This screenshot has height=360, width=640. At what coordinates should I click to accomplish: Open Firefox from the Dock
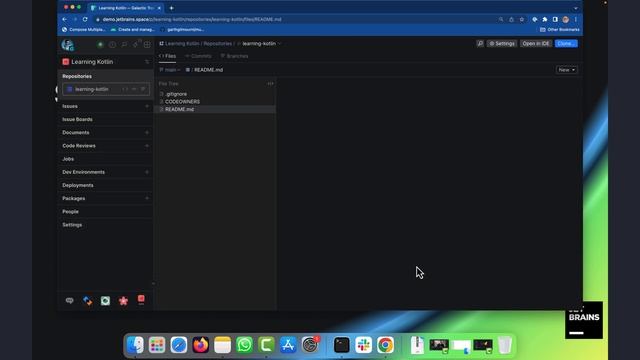click(200, 345)
